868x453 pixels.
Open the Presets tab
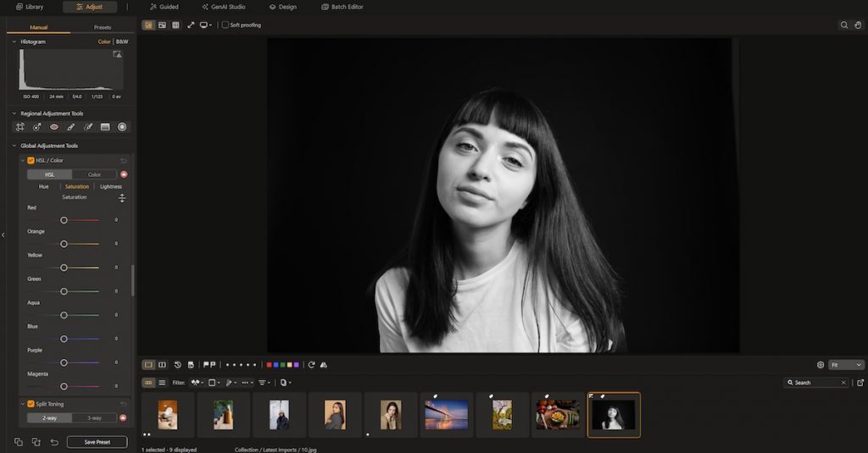(x=102, y=27)
